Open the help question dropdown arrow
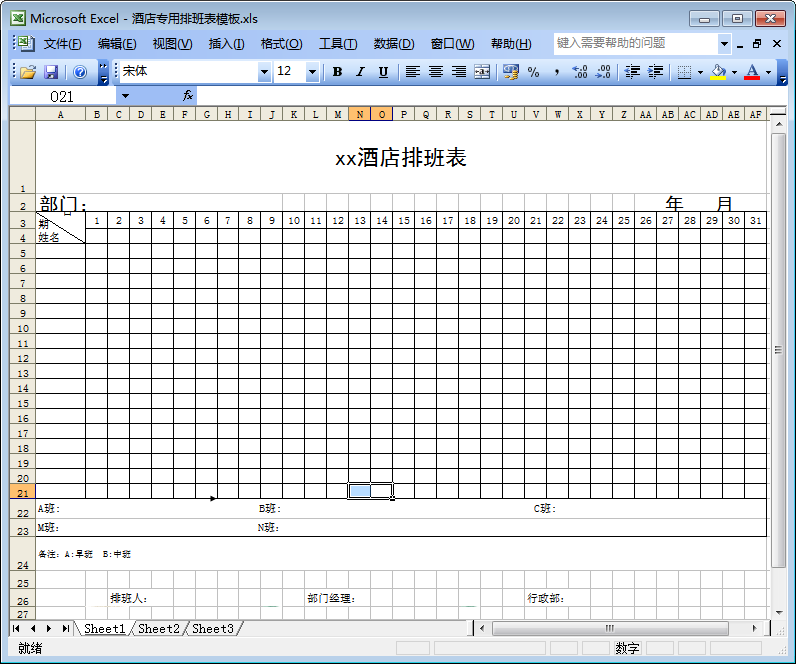Viewport: 796px width, 664px height. (724, 44)
